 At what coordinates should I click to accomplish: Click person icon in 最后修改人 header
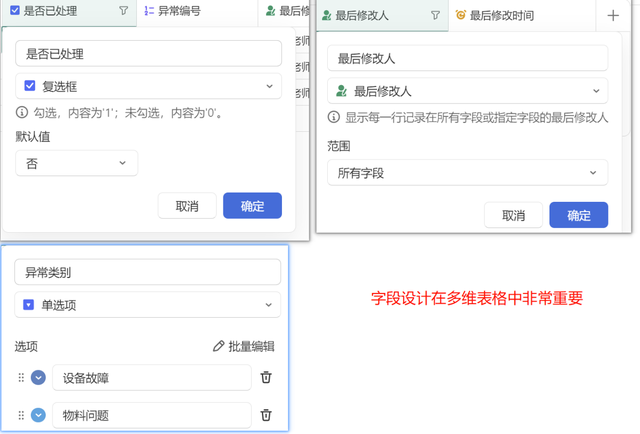click(x=327, y=16)
